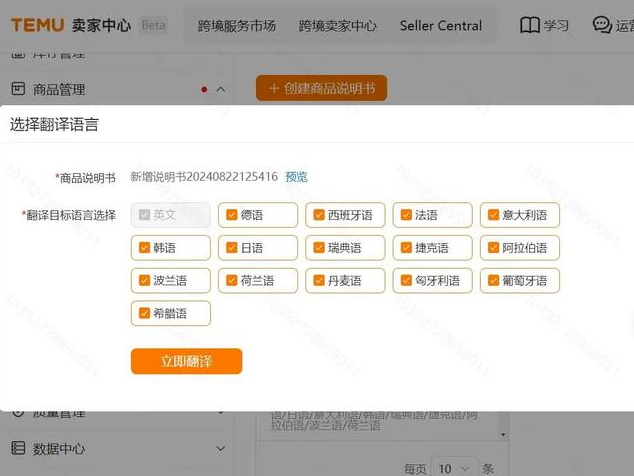
Task: Collapse the 商品管理 menu chevron
Action: [221, 89]
